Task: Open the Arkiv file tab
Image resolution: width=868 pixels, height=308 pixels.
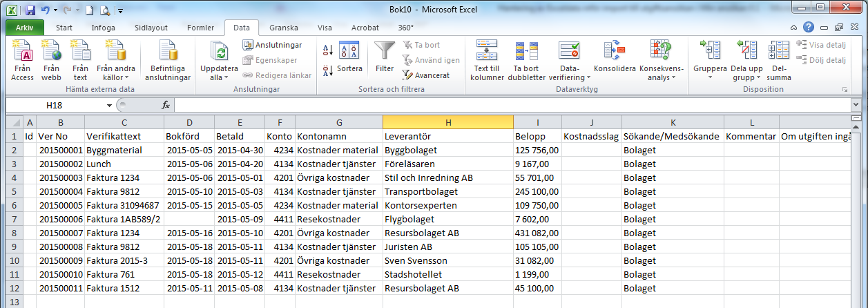Action: (x=24, y=28)
